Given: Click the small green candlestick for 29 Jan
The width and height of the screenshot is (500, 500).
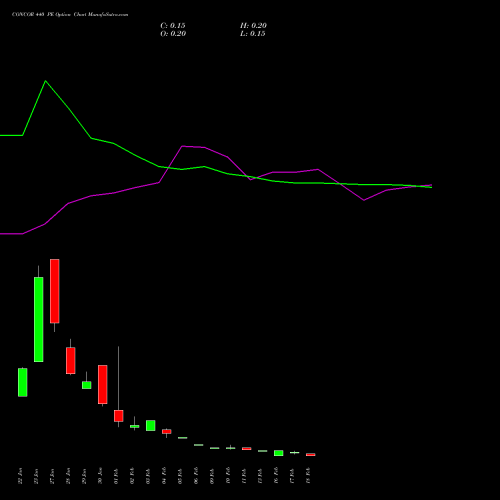Looking at the screenshot, I should 87,385.
